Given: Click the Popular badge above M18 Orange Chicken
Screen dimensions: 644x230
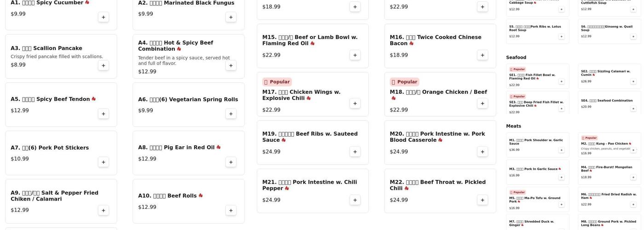Looking at the screenshot, I should click(x=404, y=82).
